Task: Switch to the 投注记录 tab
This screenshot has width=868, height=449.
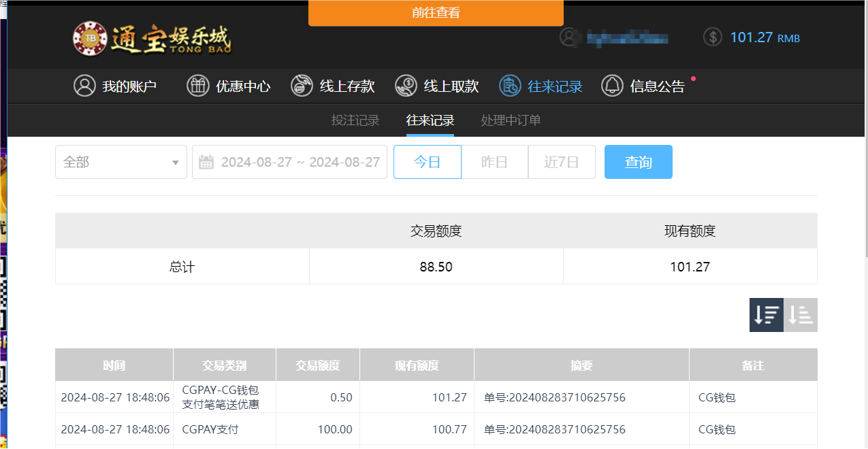Action: 355,120
